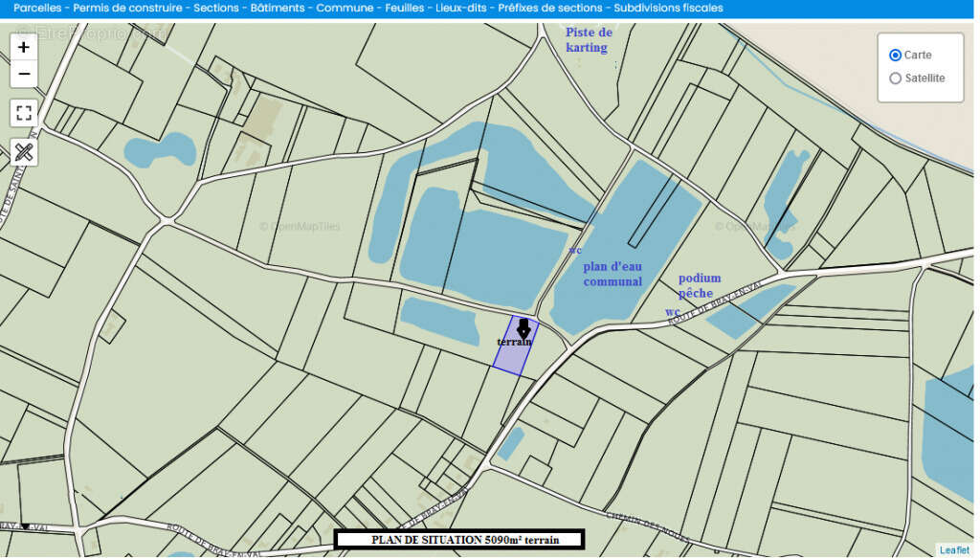Select the Carte radio option
Image resolution: width=980 pixels, height=558 pixels.
[x=896, y=56]
